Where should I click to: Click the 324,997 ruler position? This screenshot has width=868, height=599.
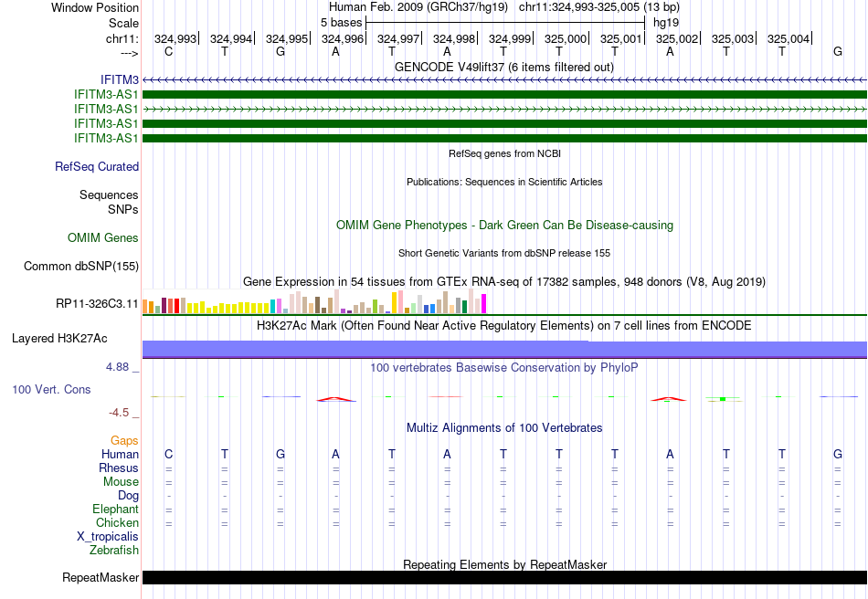pos(398,38)
